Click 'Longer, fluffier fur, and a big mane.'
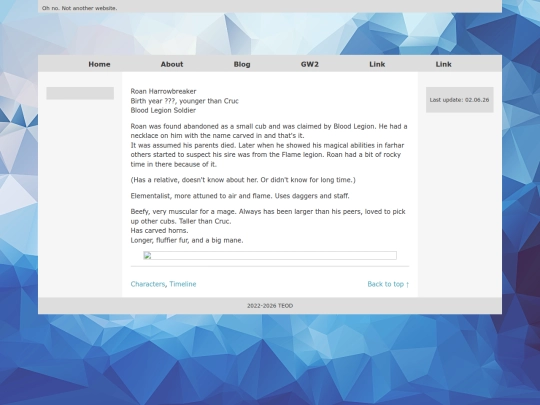The height and width of the screenshot is (405, 540). [x=187, y=240]
